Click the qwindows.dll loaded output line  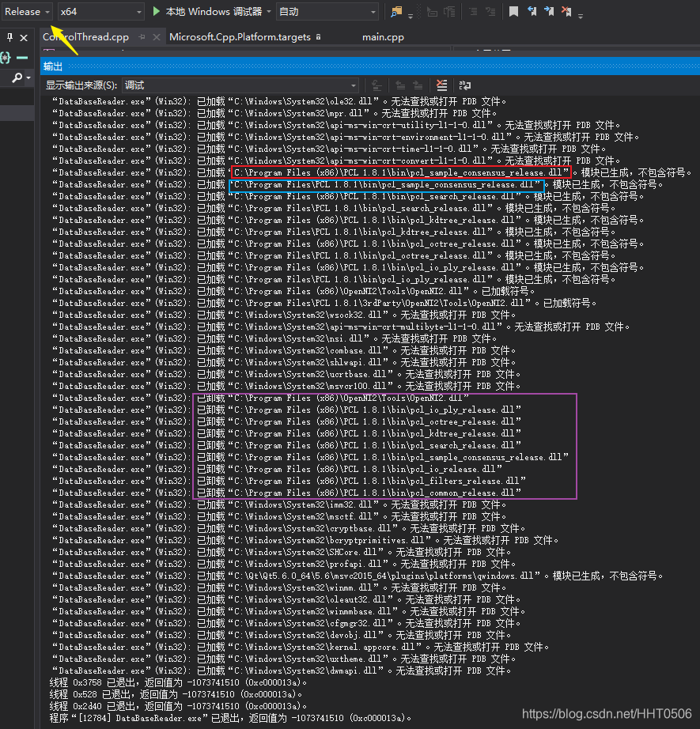(x=358, y=576)
